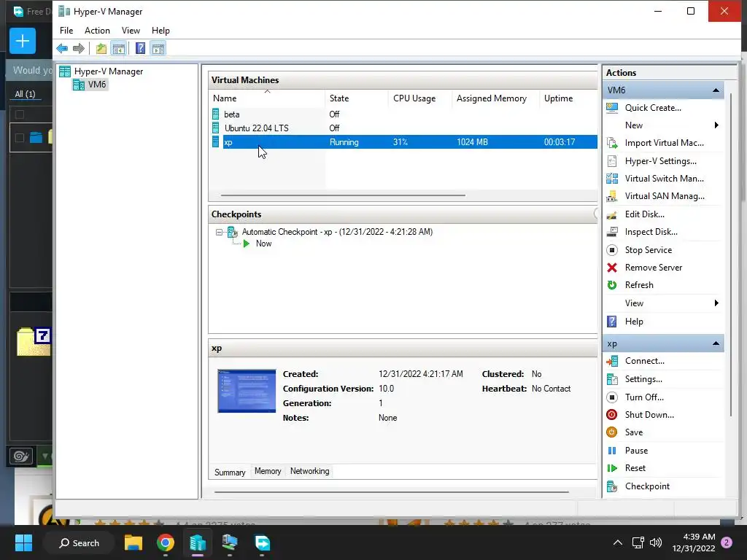747x560 pixels.
Task: Open the Action menu
Action: pyautogui.click(x=97, y=31)
